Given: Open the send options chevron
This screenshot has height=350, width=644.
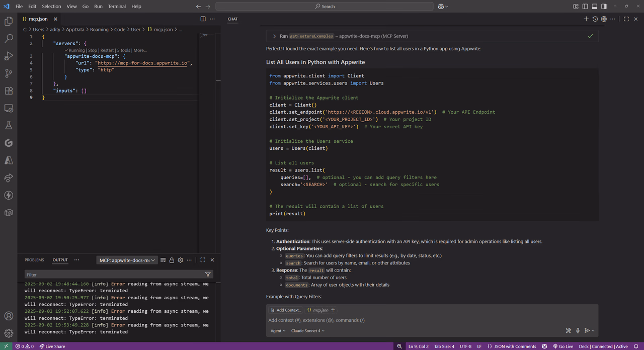Looking at the screenshot, I should pos(593,330).
